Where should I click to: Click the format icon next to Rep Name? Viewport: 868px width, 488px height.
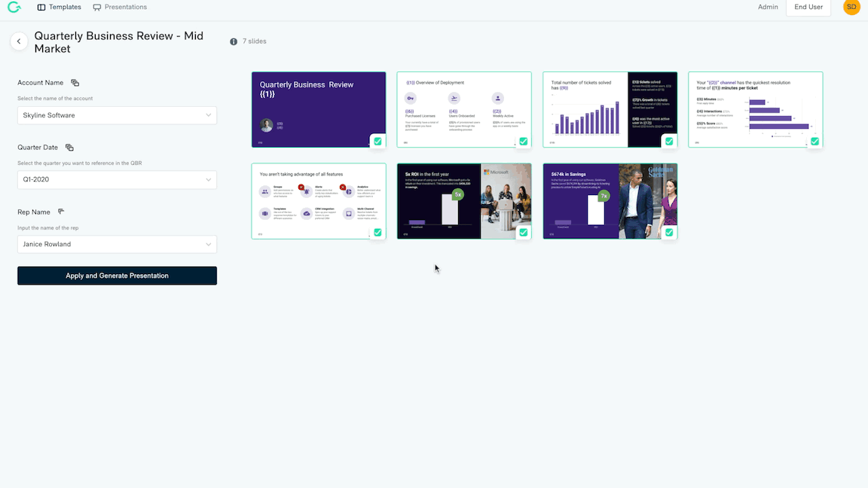pyautogui.click(x=61, y=212)
